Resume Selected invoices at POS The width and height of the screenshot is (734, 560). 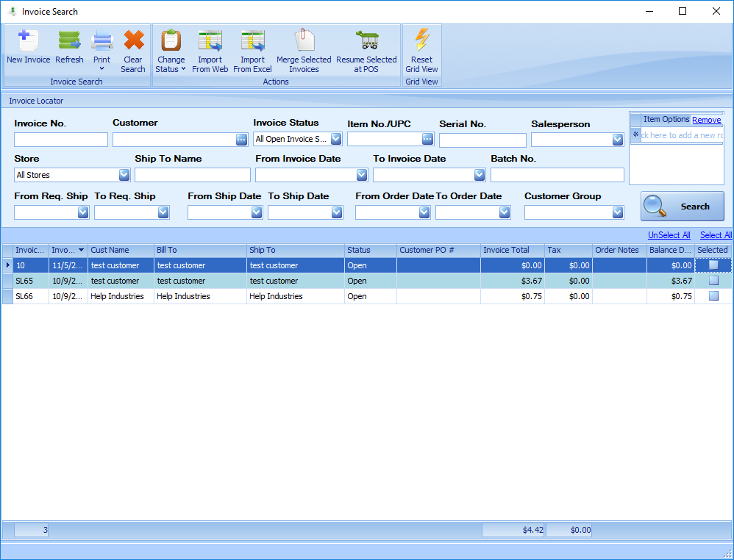(x=366, y=49)
